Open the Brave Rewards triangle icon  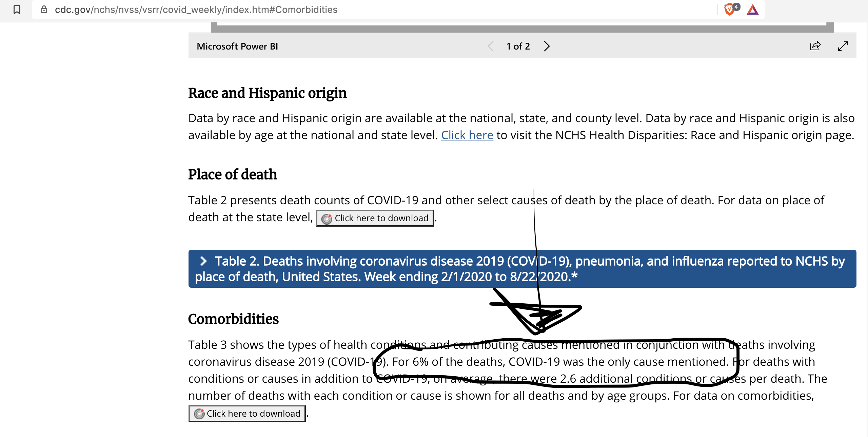pyautogui.click(x=752, y=9)
